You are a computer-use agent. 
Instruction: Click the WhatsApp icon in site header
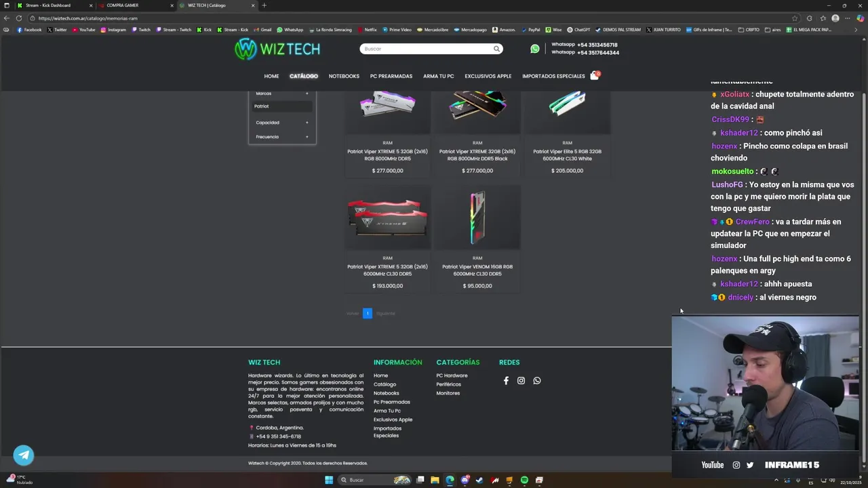coord(535,49)
